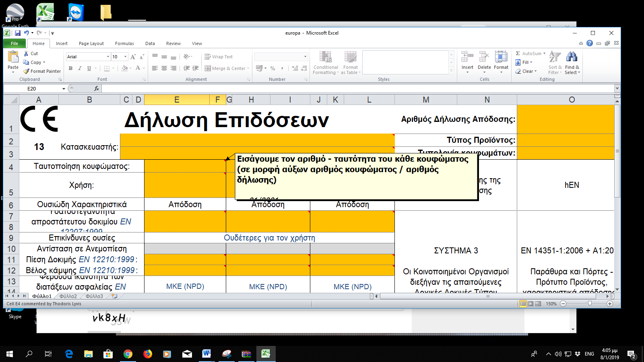This screenshot has width=644, height=362.
Task: Open Google Chrome from the taskbar
Action: pyautogui.click(x=128, y=354)
